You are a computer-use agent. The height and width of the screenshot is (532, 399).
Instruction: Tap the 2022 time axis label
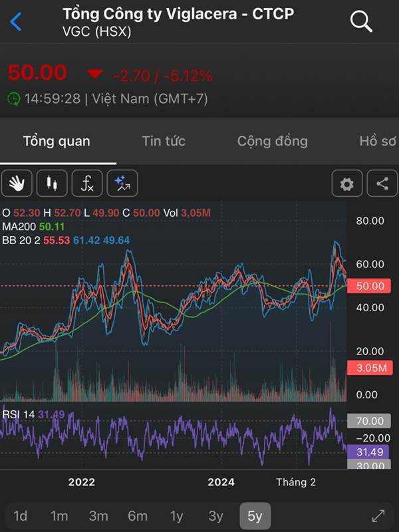(81, 482)
